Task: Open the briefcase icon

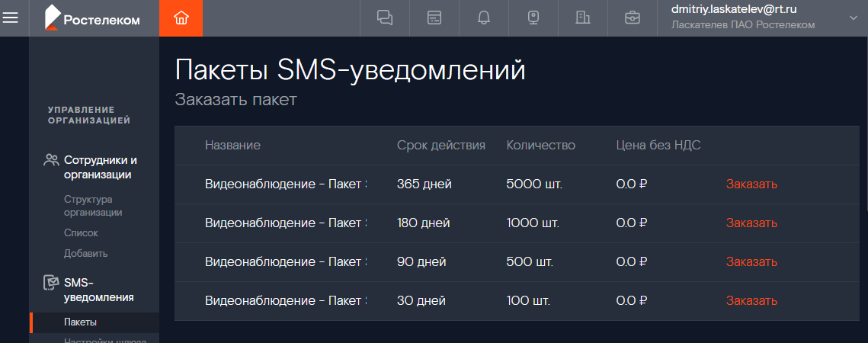Action: click(x=633, y=18)
